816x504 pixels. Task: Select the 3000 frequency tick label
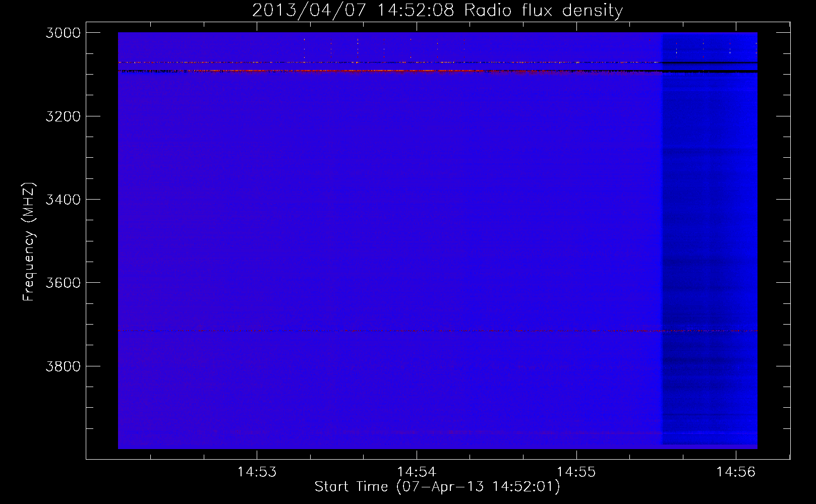pos(63,33)
